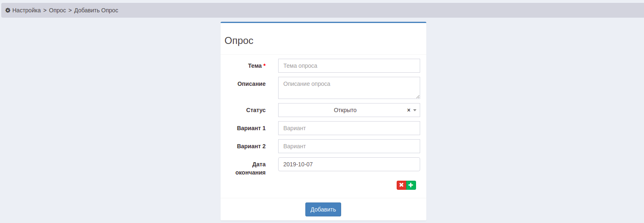Viewport: 644px width, 223px height.
Task: Add another variant with the green plus button
Action: (411, 185)
